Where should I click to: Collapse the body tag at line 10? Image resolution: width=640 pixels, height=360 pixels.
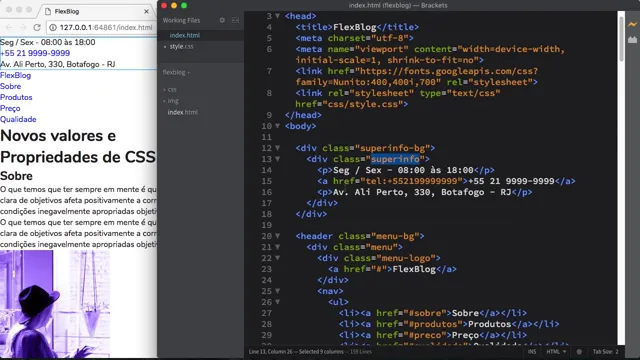(278, 126)
